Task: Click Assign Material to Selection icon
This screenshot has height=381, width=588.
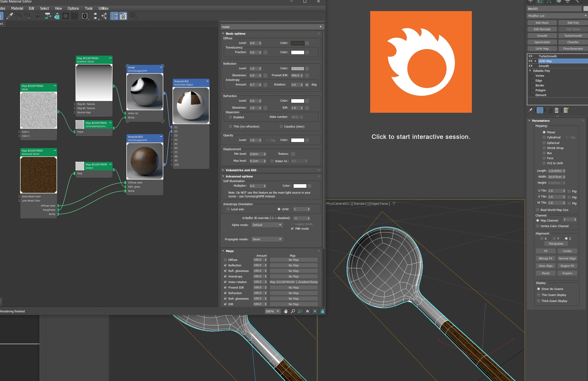Action: pos(27,16)
